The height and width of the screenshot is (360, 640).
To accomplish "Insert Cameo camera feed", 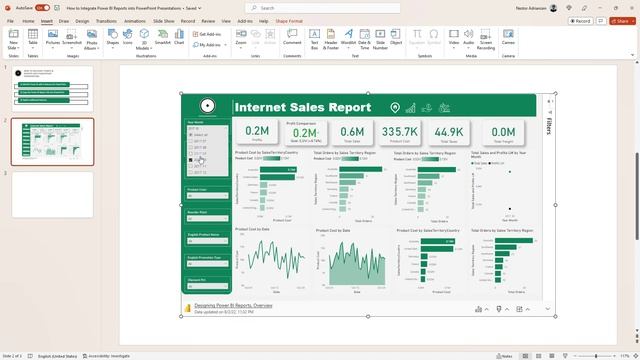I will tap(508, 37).
